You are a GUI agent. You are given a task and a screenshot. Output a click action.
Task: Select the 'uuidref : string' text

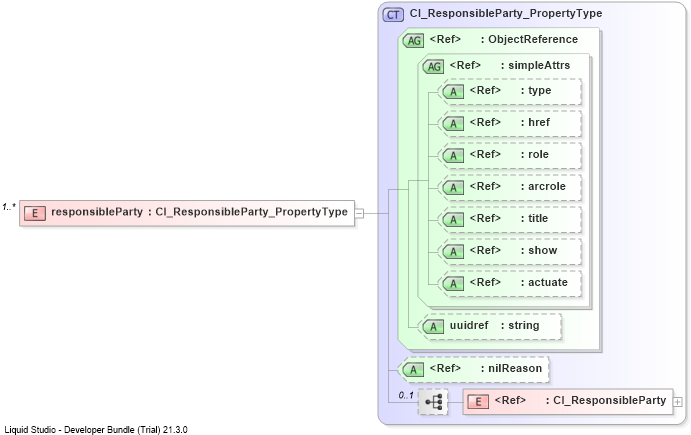(494, 325)
